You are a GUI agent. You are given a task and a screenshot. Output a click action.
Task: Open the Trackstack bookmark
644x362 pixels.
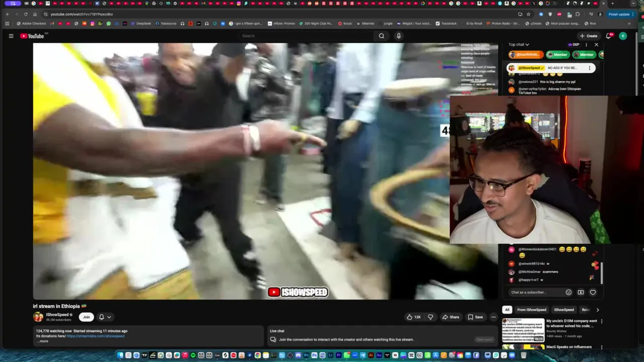[446, 24]
